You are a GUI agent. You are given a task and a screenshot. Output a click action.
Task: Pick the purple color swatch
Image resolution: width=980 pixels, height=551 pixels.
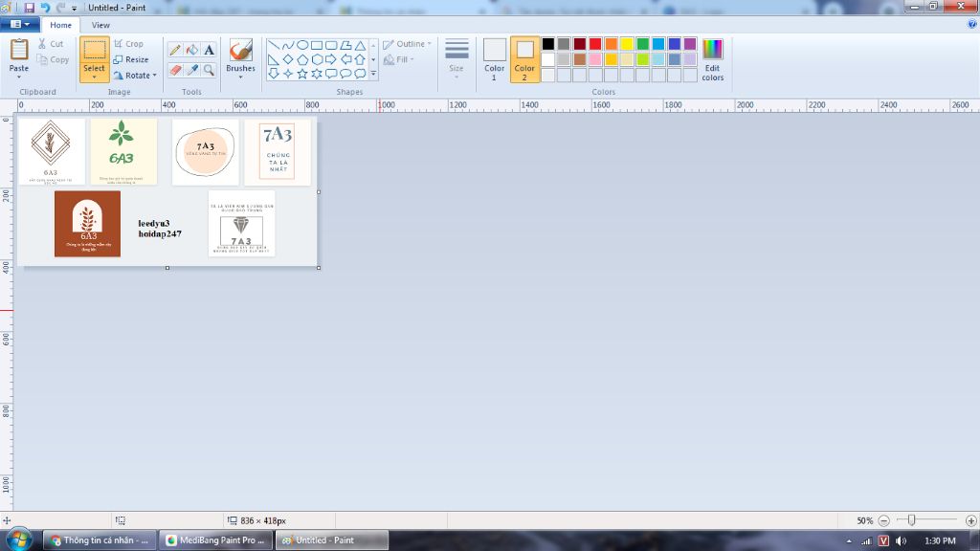pyautogui.click(x=690, y=44)
